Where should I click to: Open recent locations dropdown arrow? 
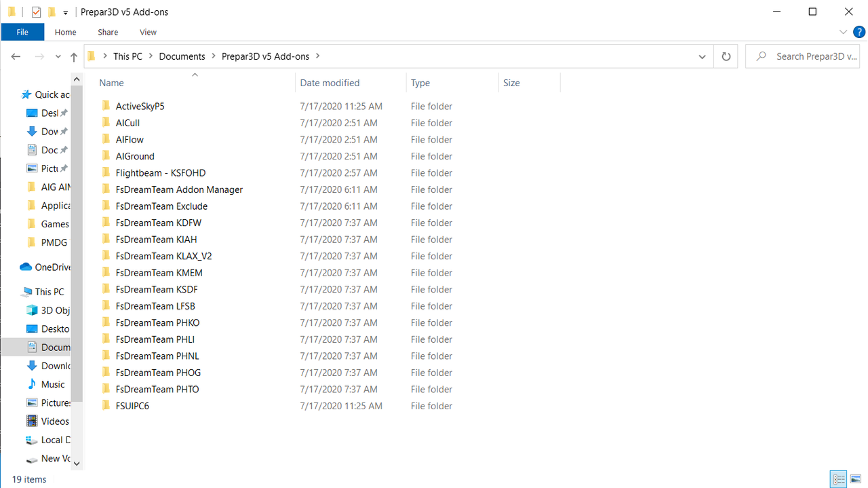click(x=58, y=57)
